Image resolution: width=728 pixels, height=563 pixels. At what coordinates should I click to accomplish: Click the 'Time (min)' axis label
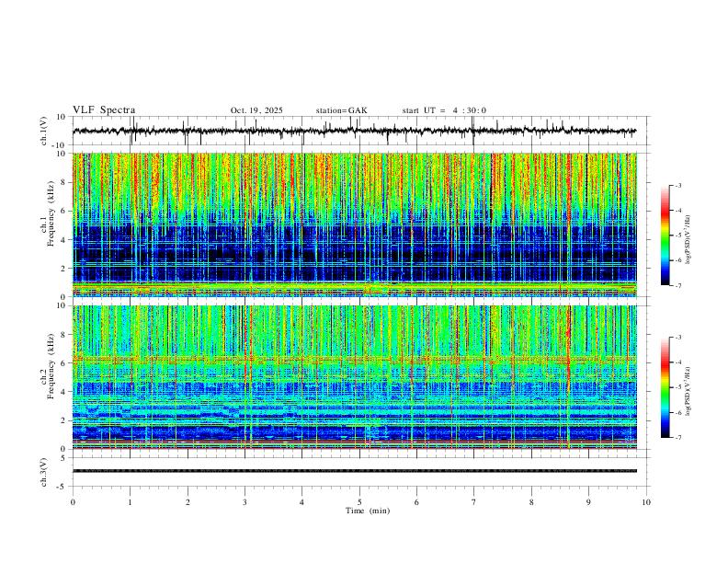pos(368,511)
